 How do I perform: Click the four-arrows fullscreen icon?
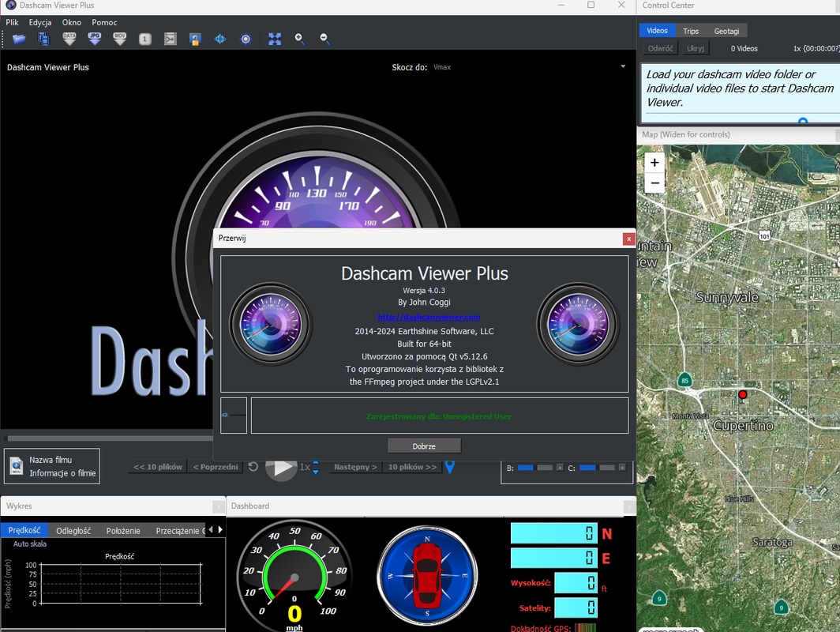pos(275,39)
